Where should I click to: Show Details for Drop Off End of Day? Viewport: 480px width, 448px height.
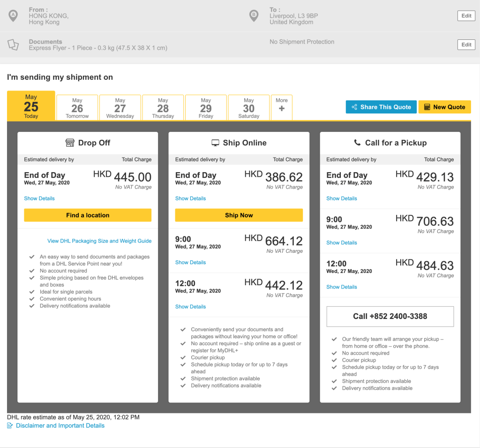[39, 198]
